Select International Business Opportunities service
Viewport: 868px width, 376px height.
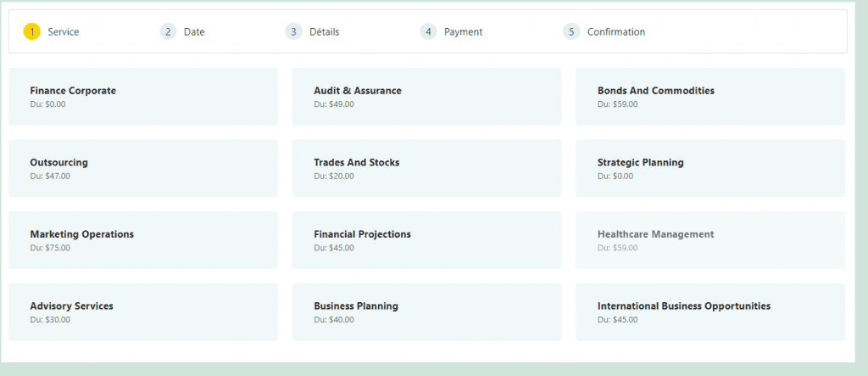click(709, 311)
